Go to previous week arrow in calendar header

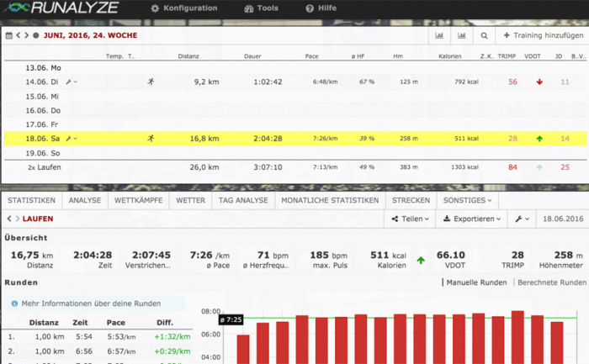click(x=18, y=36)
